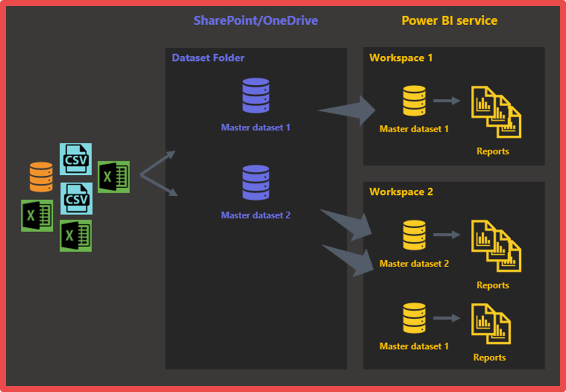Select the Dataset Folder label
The width and height of the screenshot is (566, 392).
(208, 58)
